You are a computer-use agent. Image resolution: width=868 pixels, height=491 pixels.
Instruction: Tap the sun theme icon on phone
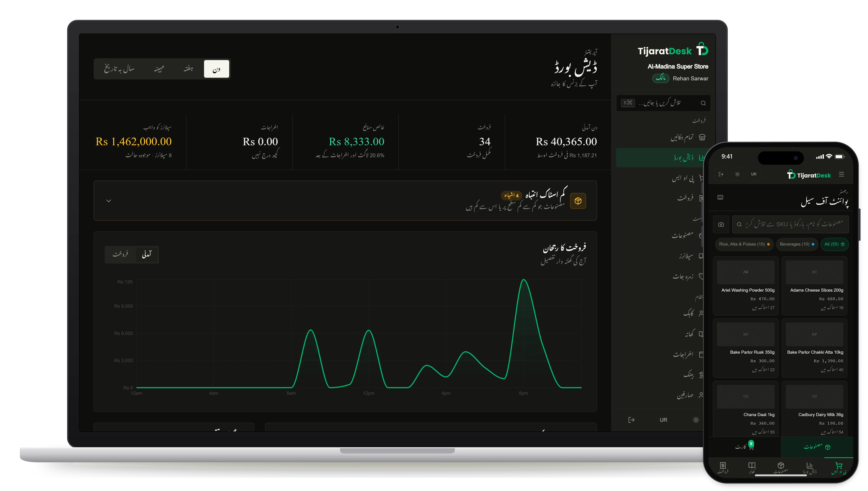point(737,174)
